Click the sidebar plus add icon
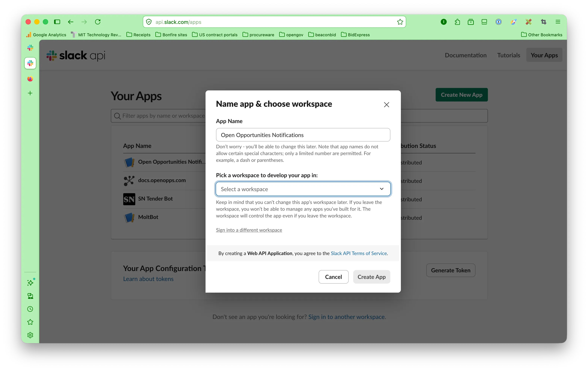The height and width of the screenshot is (371, 588). tap(30, 93)
